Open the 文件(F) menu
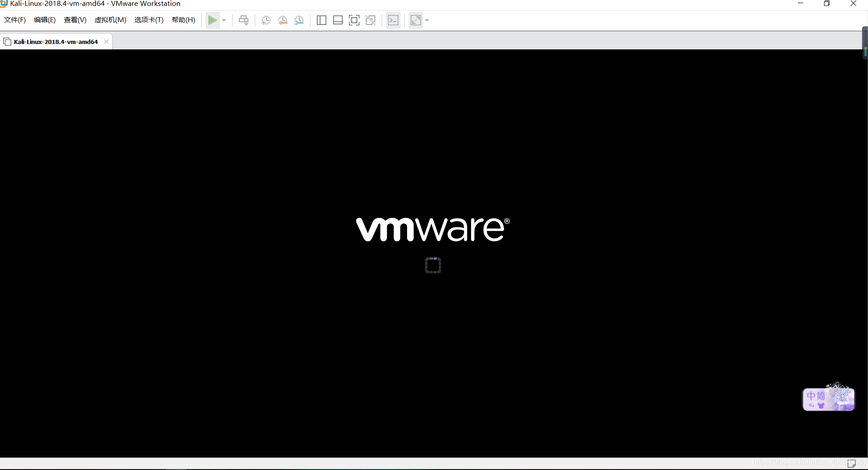This screenshot has height=470, width=868. (x=15, y=20)
